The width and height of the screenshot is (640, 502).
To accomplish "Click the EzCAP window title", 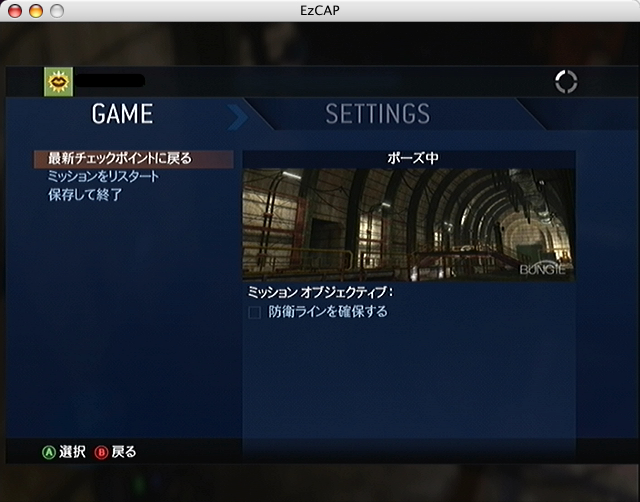I will pyautogui.click(x=320, y=11).
